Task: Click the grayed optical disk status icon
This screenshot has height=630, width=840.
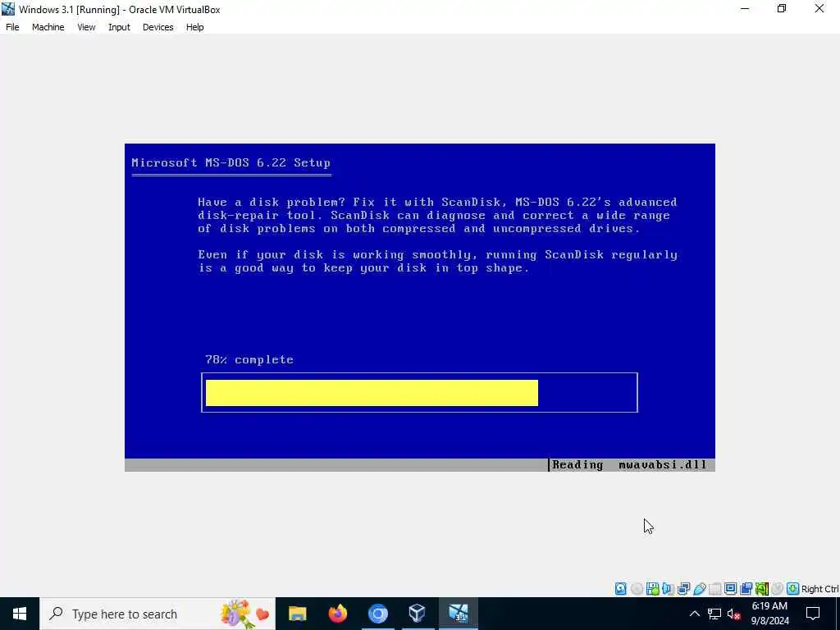Action: point(637,589)
